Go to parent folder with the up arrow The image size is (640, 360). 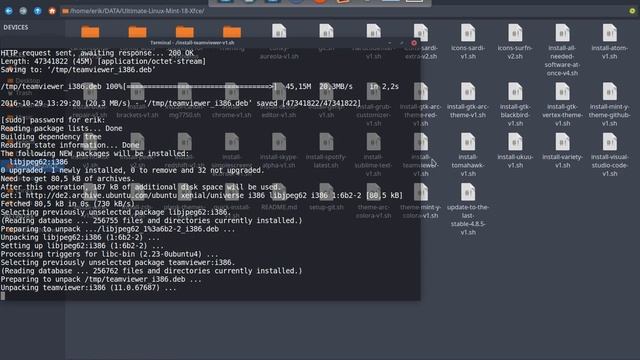38,11
